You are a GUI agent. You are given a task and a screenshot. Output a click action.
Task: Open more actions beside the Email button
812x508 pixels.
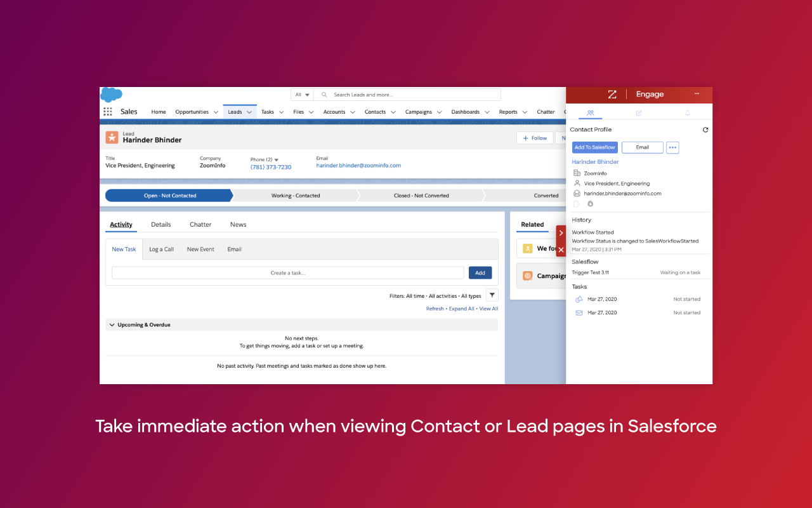672,147
